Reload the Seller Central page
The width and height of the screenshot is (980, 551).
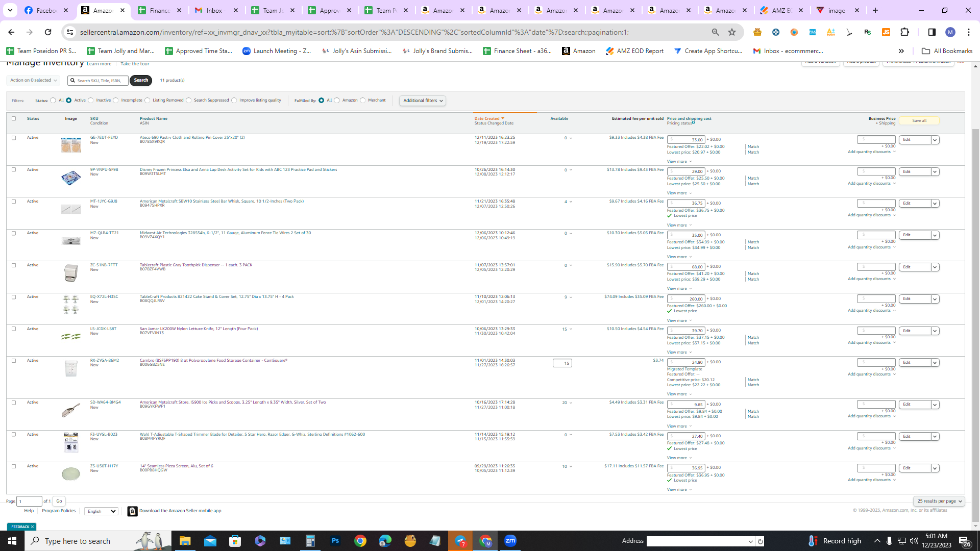(x=48, y=32)
